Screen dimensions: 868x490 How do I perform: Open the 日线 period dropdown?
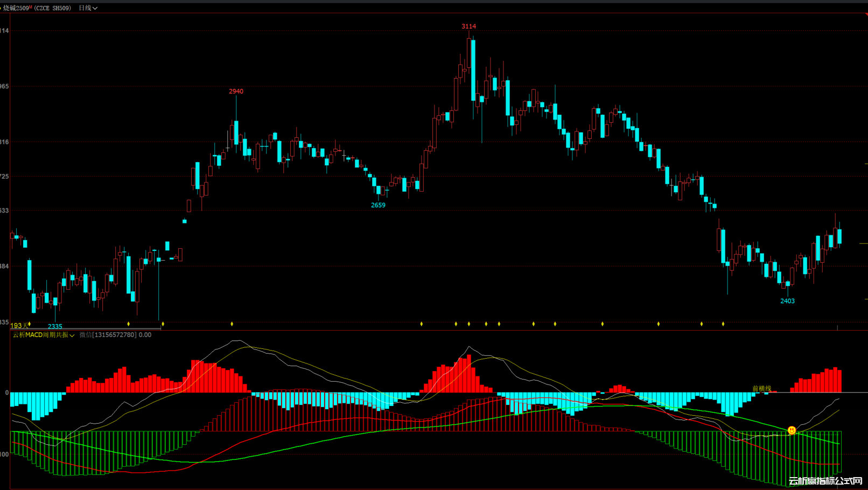click(x=88, y=8)
